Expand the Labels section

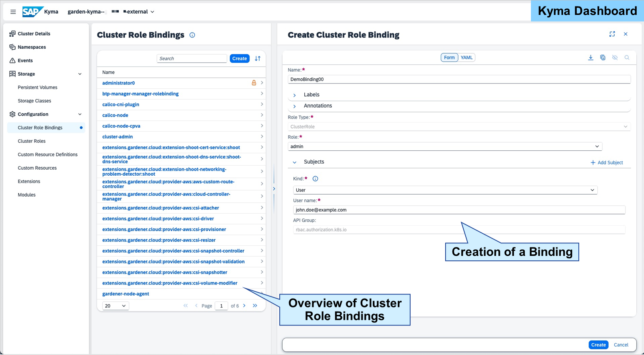pyautogui.click(x=295, y=95)
